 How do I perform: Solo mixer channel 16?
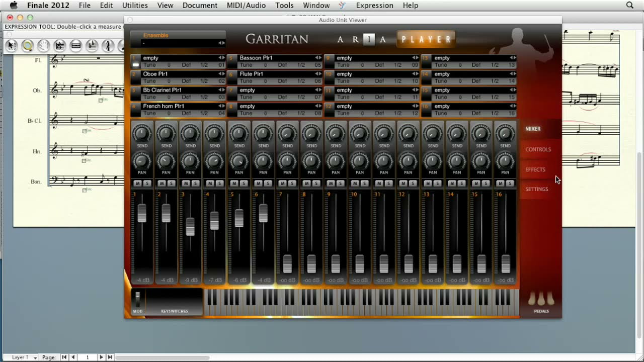coord(510,184)
